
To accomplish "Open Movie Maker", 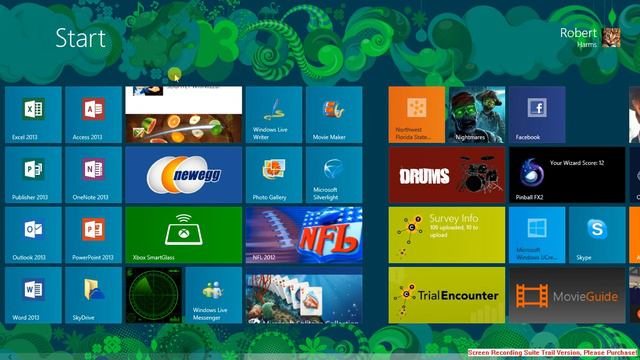I will tap(334, 114).
